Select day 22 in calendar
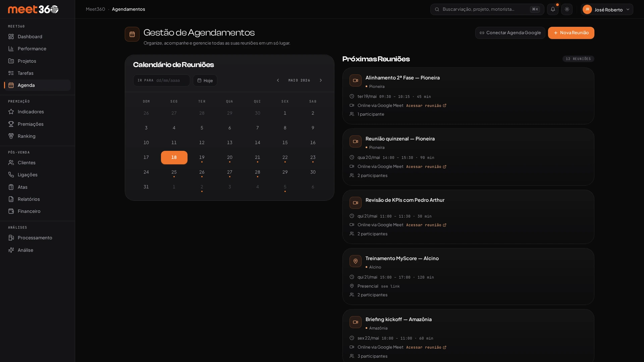The height and width of the screenshot is (362, 644). pos(285,158)
